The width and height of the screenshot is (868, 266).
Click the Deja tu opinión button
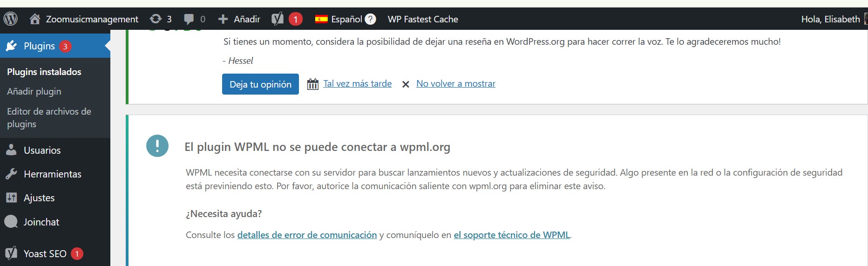(260, 84)
